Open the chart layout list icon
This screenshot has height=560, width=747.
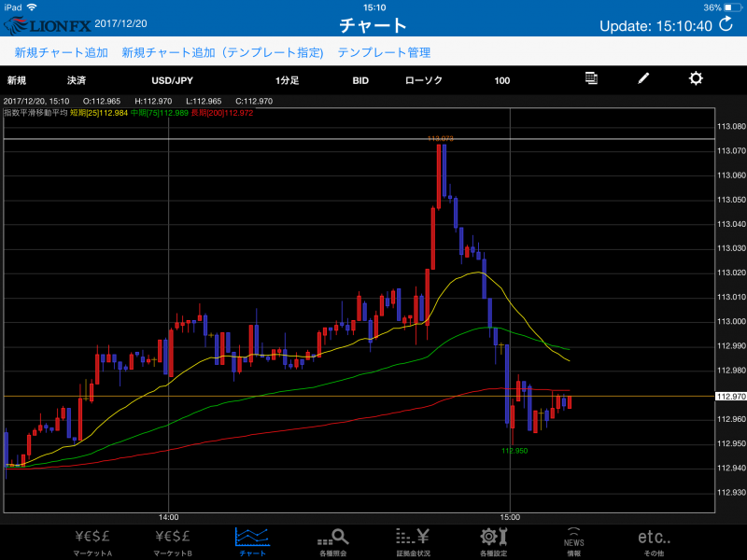pyautogui.click(x=591, y=79)
